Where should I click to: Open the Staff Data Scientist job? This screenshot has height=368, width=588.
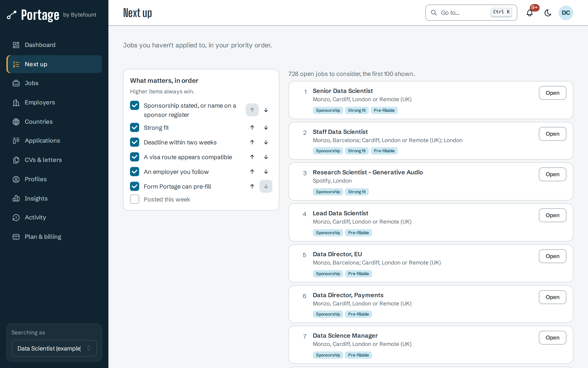552,134
